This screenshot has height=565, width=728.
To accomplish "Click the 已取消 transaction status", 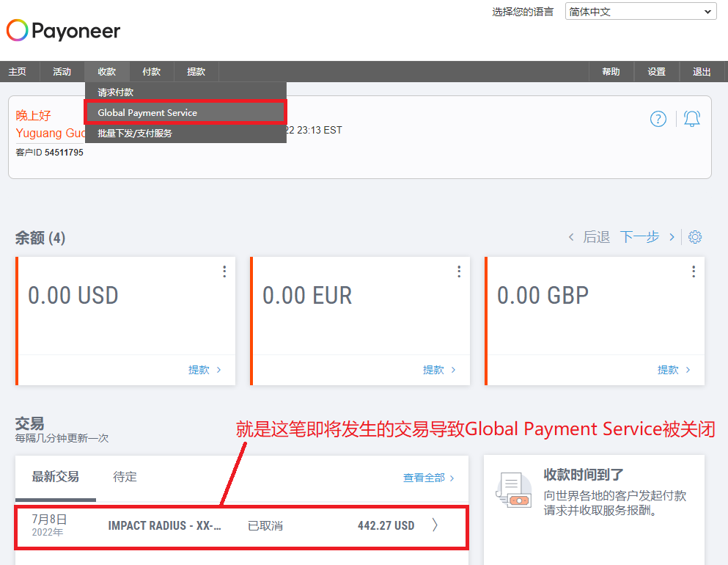I will coord(265,525).
